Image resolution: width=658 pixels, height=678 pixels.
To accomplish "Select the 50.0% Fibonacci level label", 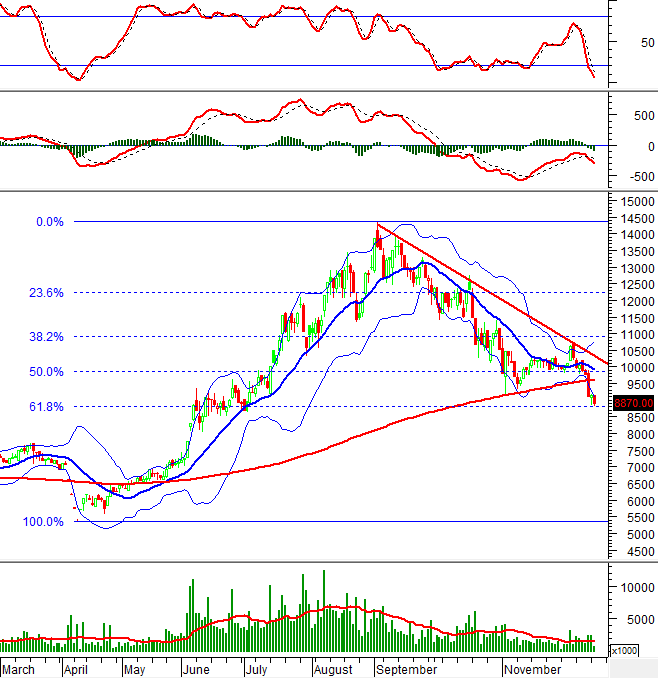I will (46, 372).
